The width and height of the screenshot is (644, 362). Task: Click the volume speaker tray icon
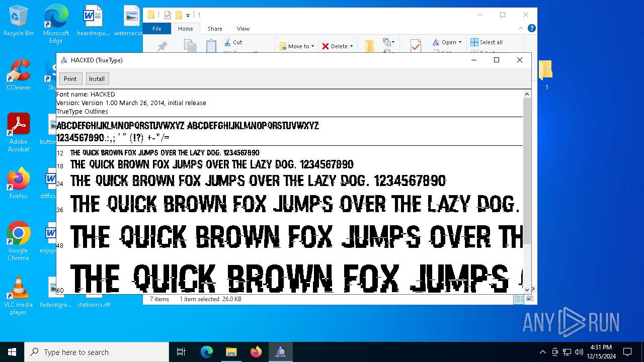click(x=579, y=352)
